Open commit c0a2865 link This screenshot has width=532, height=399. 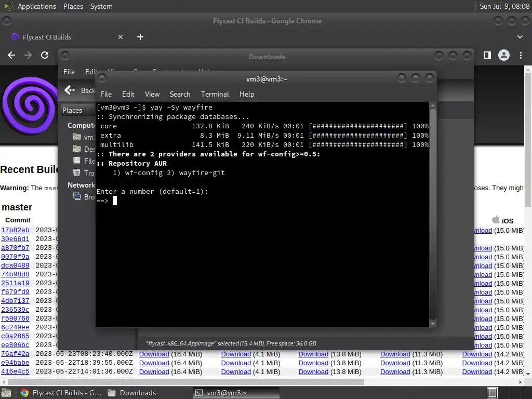15,336
